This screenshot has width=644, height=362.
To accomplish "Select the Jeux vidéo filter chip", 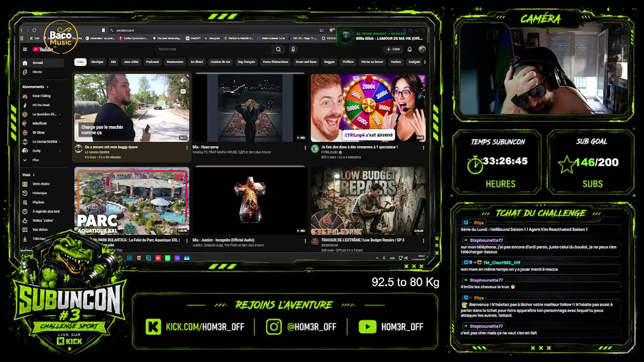I will [x=131, y=62].
